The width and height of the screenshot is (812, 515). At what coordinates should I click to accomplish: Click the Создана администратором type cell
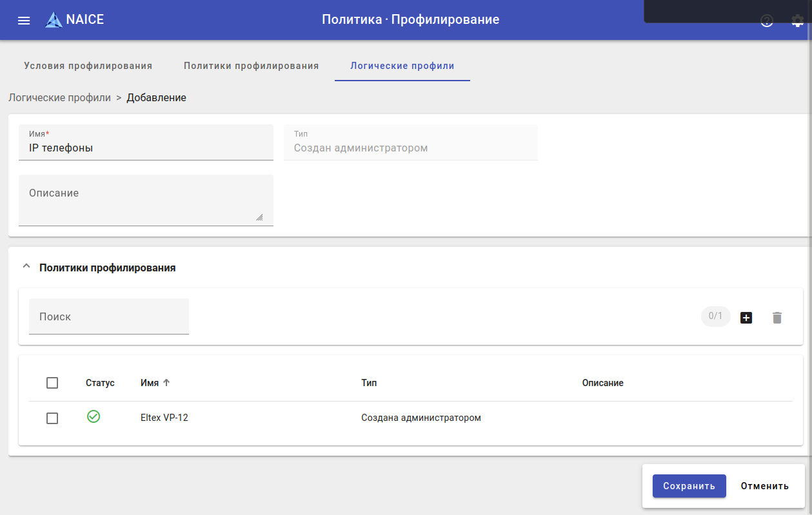coord(421,418)
